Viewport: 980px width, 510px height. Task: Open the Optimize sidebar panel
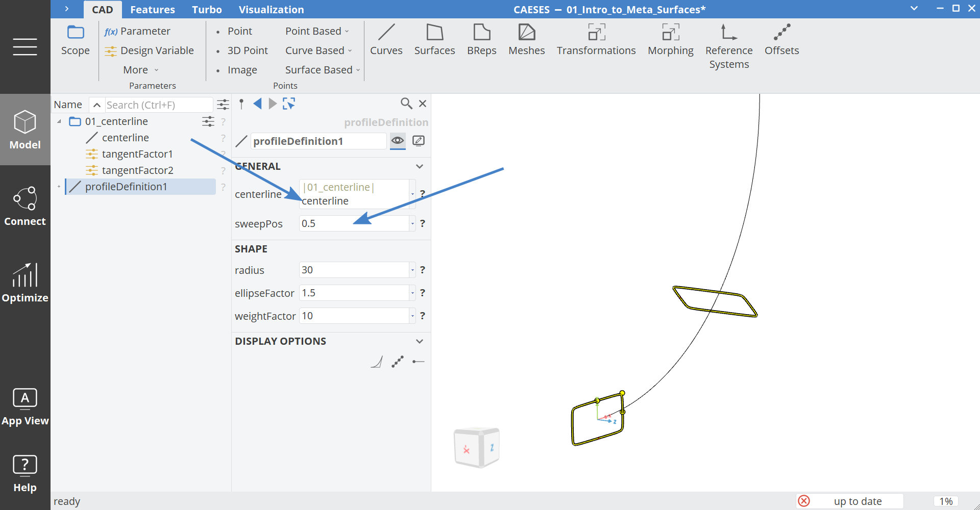(24, 283)
